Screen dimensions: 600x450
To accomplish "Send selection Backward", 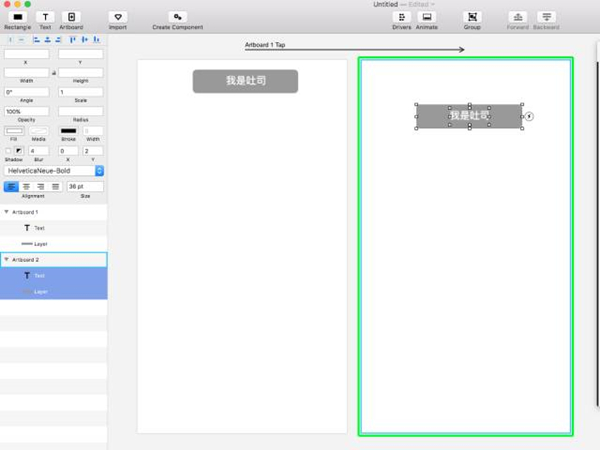I will 546,21.
